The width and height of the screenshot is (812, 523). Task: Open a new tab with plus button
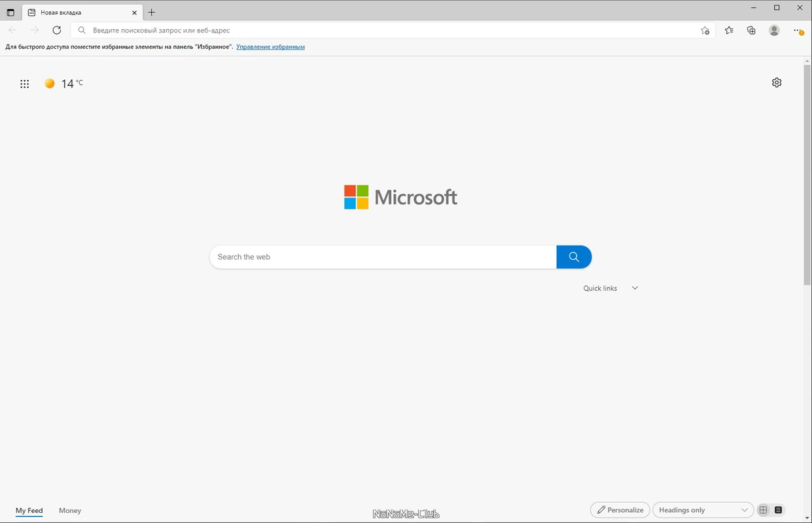(152, 12)
